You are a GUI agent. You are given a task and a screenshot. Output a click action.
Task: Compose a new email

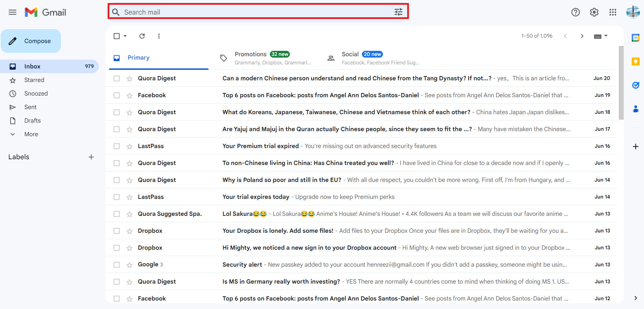(31, 41)
